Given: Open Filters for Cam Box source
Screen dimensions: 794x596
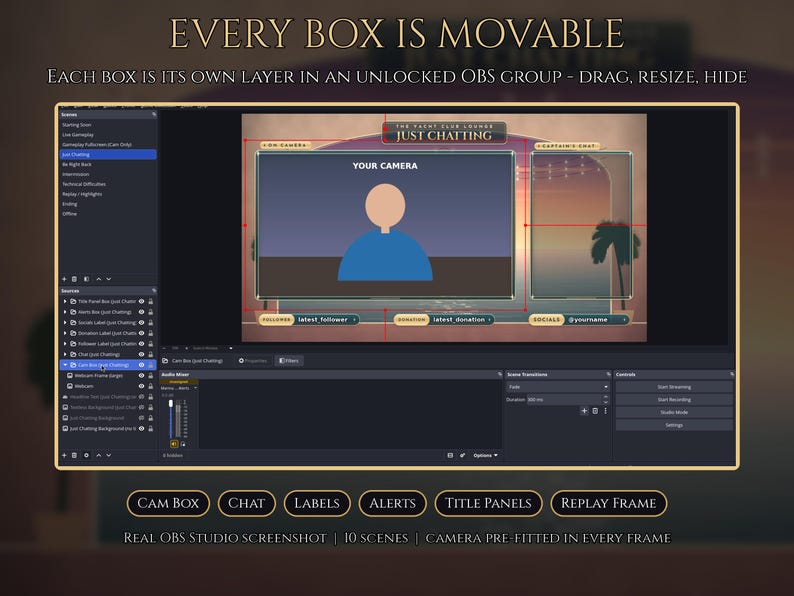Looking at the screenshot, I should (x=289, y=361).
